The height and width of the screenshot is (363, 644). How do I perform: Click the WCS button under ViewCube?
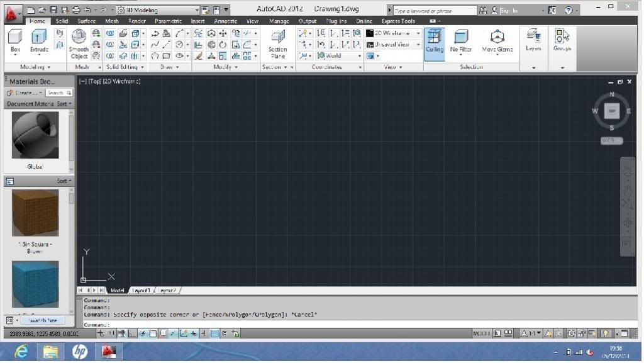(x=611, y=141)
